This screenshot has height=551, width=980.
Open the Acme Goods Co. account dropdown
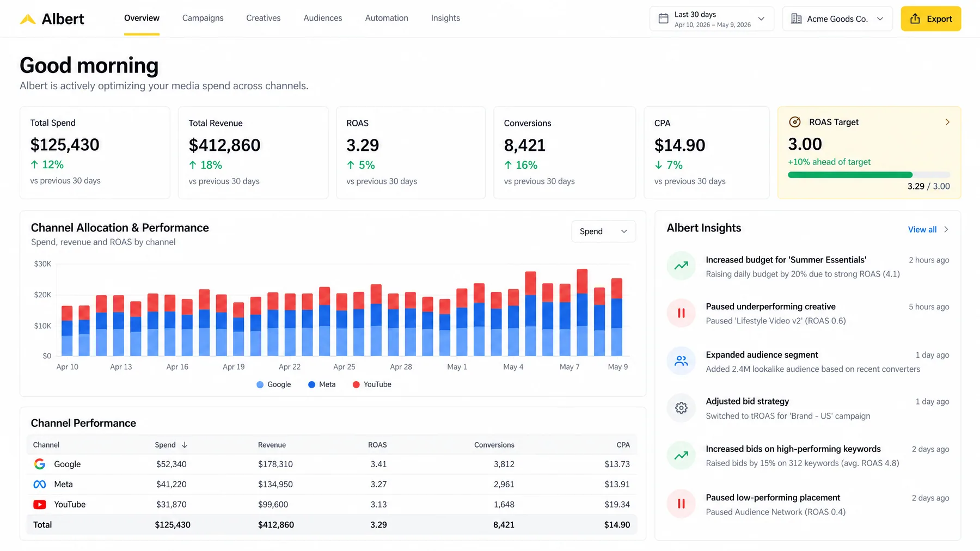tap(837, 19)
